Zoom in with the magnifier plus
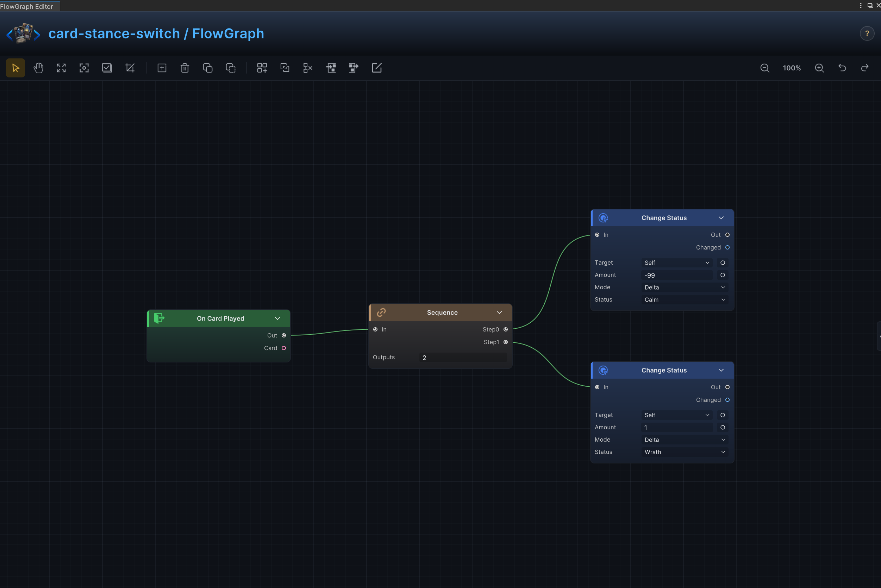The height and width of the screenshot is (588, 881). click(819, 68)
